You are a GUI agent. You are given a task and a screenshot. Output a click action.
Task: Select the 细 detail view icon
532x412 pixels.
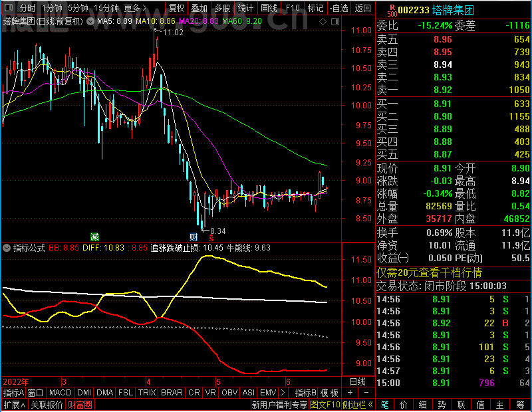coord(422,405)
